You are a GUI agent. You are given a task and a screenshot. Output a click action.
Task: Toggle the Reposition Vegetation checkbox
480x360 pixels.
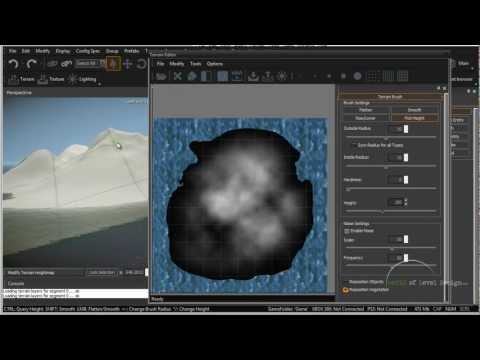coord(346,290)
